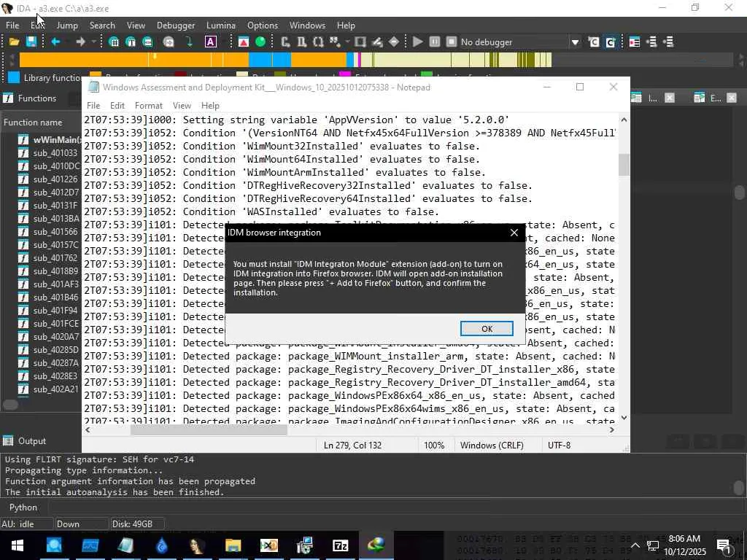
Task: Click the purple 'A' strings icon in toolbar
Action: click(x=211, y=42)
